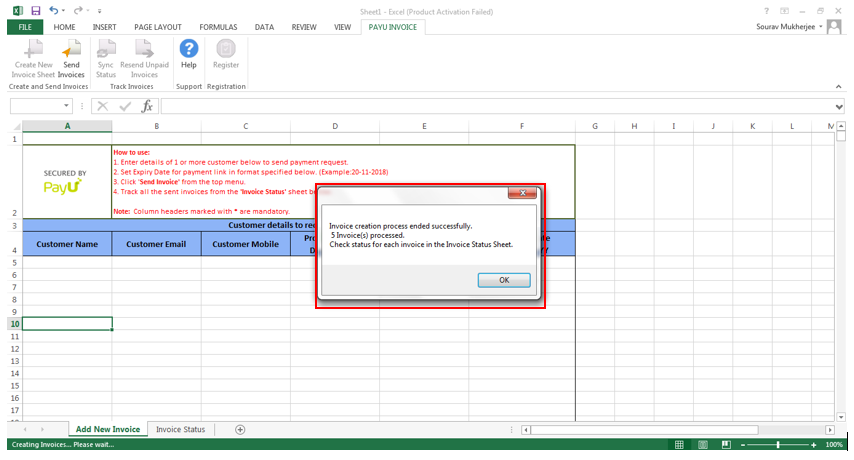Click the Select All corner triangle
854x460 pixels.
(15, 126)
